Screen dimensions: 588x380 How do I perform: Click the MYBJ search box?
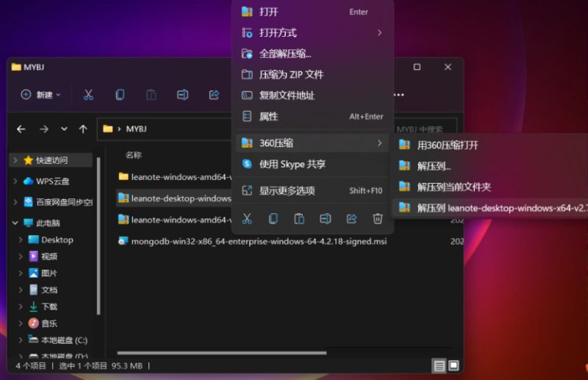(x=426, y=129)
